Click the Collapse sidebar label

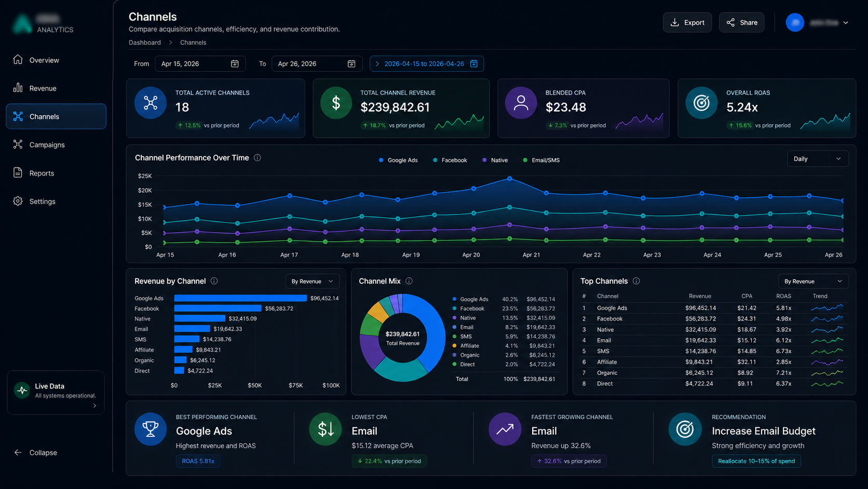[x=43, y=453]
